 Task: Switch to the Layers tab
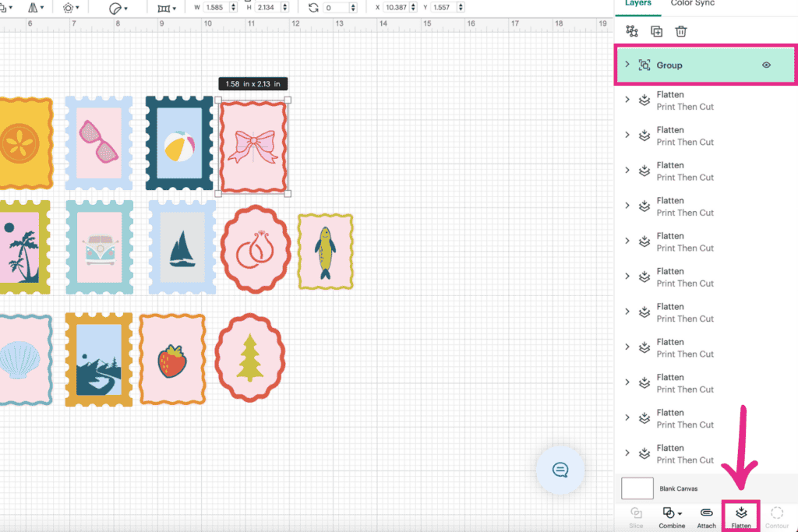637,4
